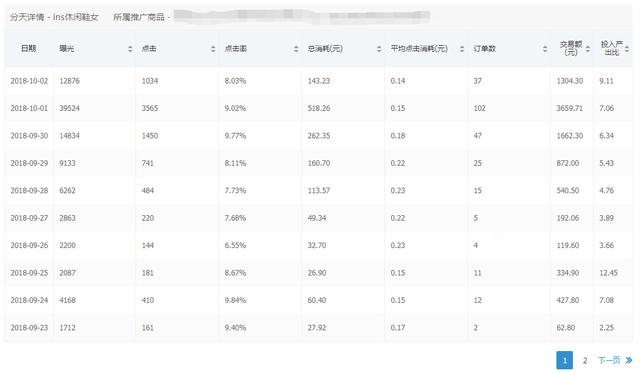The width and height of the screenshot is (640, 373).
Task: Click exposure value 2863
Action: pos(67,218)
